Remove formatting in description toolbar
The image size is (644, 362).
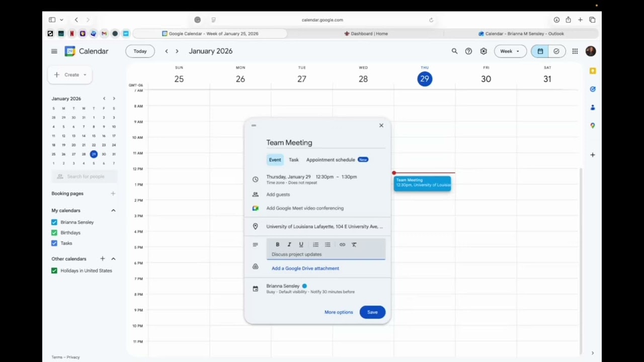354,244
